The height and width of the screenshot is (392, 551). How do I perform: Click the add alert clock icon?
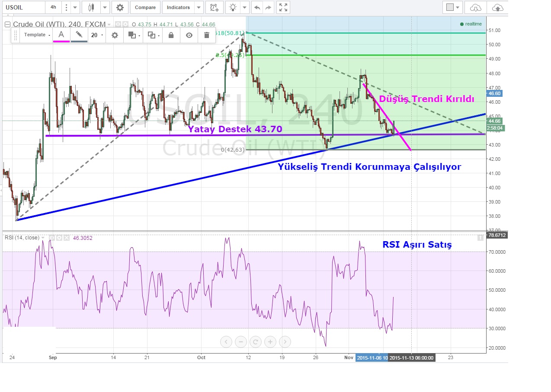tap(214, 7)
